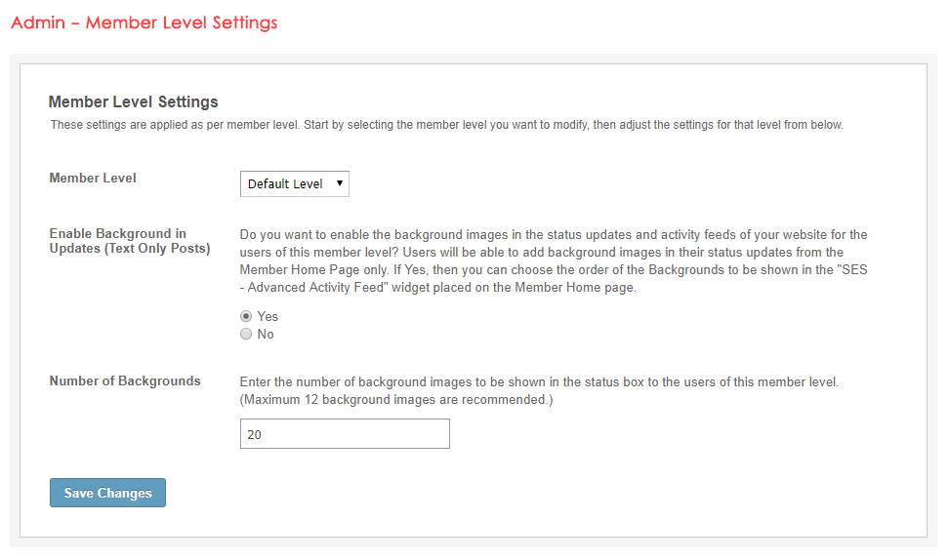Click the "These settings are applied" description
The height and width of the screenshot is (560, 949).
point(446,126)
